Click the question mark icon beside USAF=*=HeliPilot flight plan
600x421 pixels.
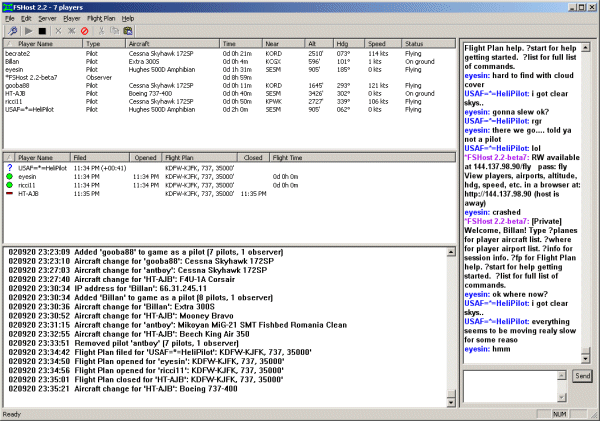click(x=10, y=168)
